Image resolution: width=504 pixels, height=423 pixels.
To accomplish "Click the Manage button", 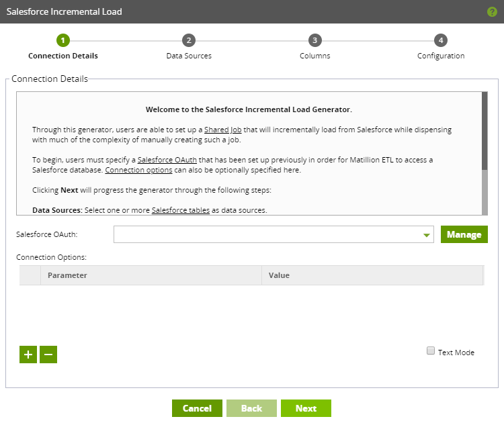I will [464, 234].
